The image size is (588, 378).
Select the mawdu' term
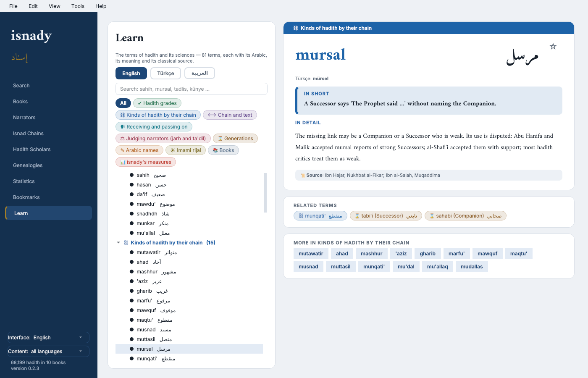[189, 204]
